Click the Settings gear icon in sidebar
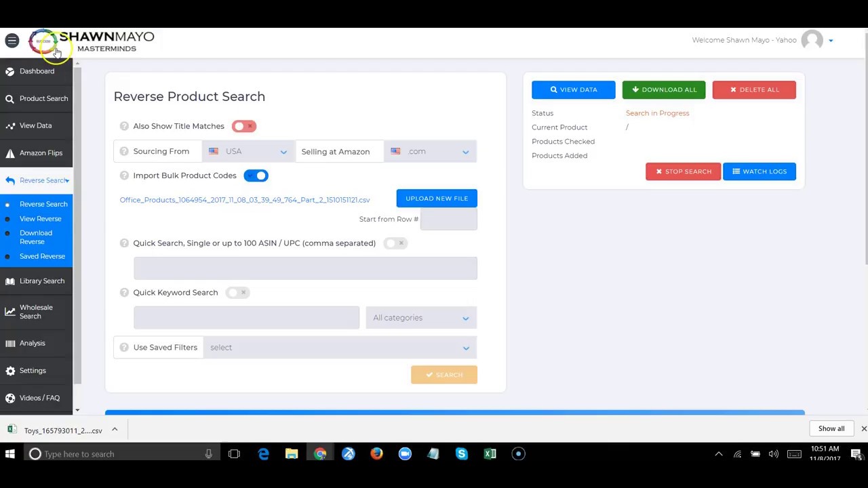Screen dimensions: 868x488 click(10, 371)
